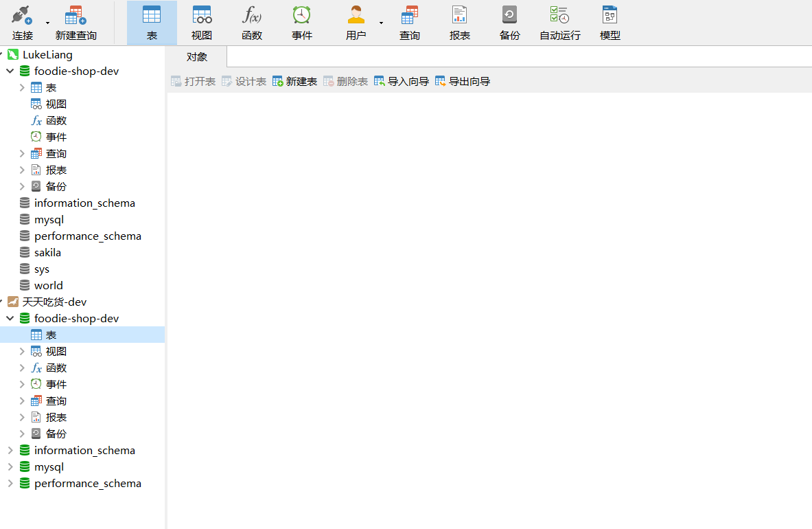
Task: Select the LukeLiang connection
Action: point(47,54)
